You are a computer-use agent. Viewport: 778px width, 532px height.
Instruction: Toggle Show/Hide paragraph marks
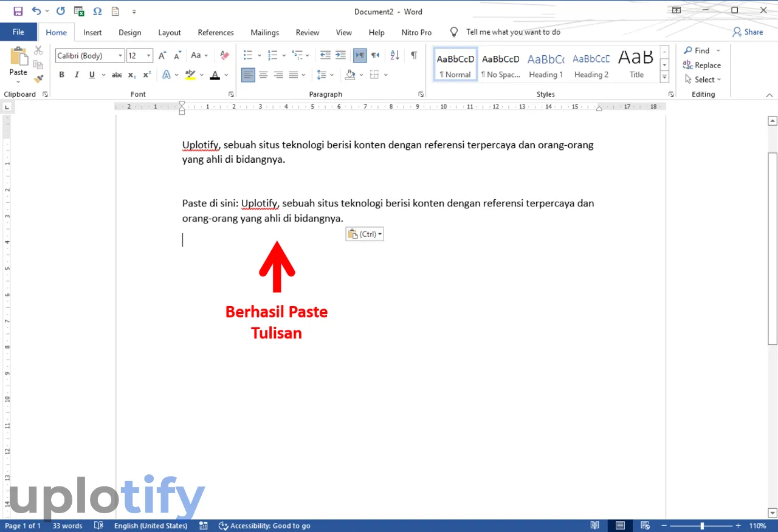click(x=414, y=55)
